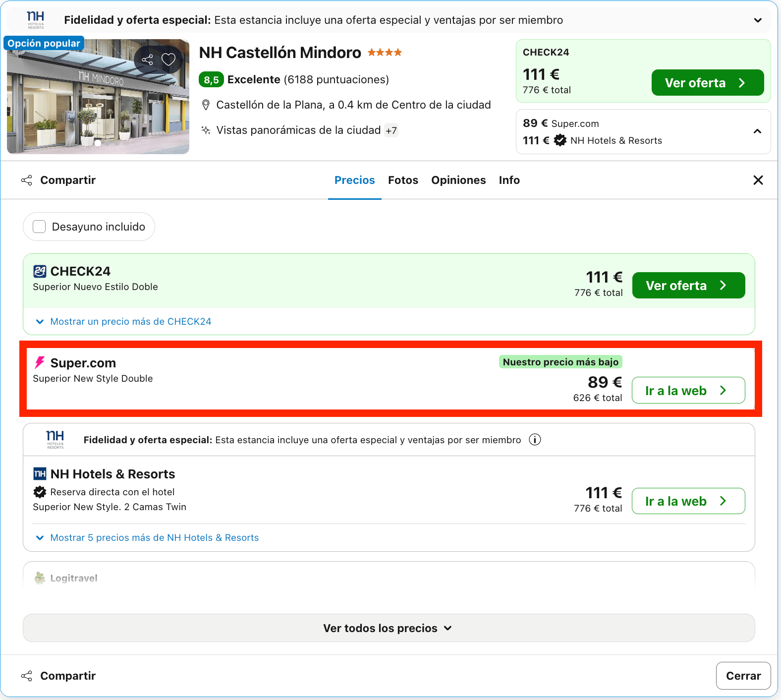Click the Super.com lightning bolt icon

[x=40, y=363]
